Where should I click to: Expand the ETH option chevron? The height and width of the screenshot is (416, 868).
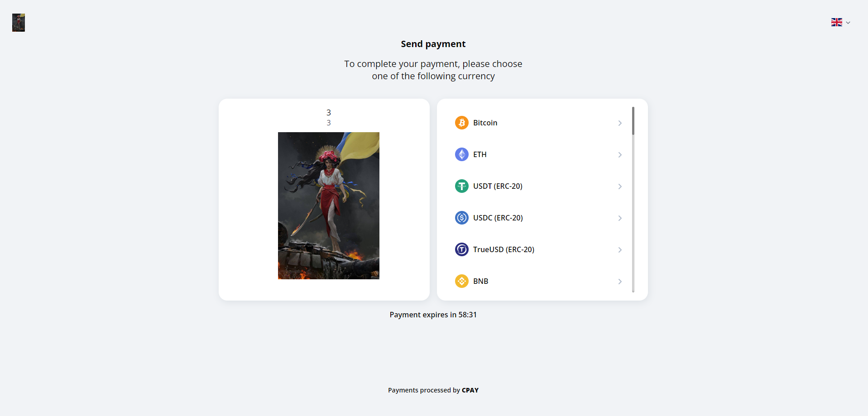[x=620, y=155]
